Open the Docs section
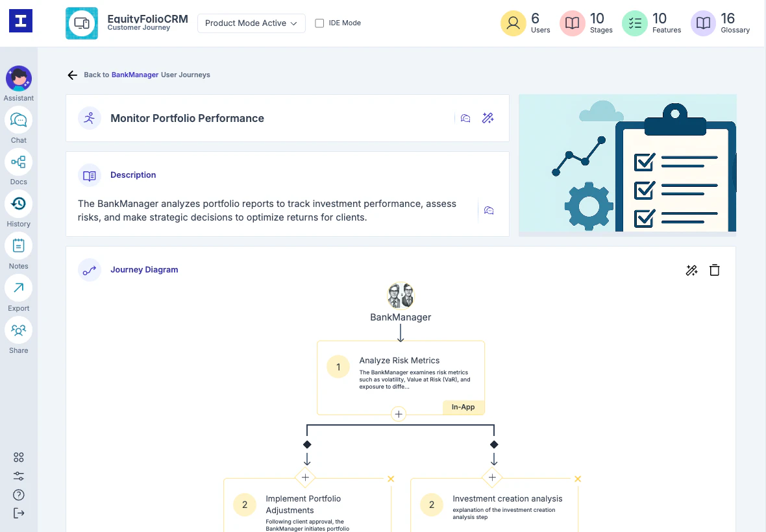Image resolution: width=766 pixels, height=532 pixels. click(18, 163)
